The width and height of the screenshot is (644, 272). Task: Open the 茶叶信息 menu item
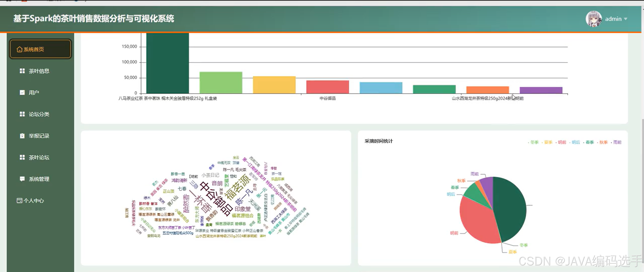[39, 71]
